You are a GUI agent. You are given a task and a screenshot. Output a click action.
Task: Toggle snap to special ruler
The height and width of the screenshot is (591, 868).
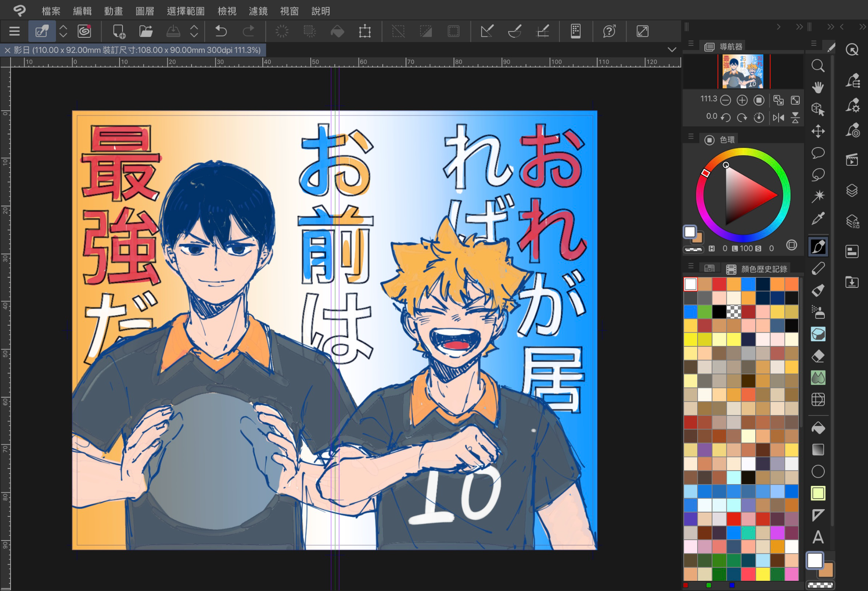515,31
